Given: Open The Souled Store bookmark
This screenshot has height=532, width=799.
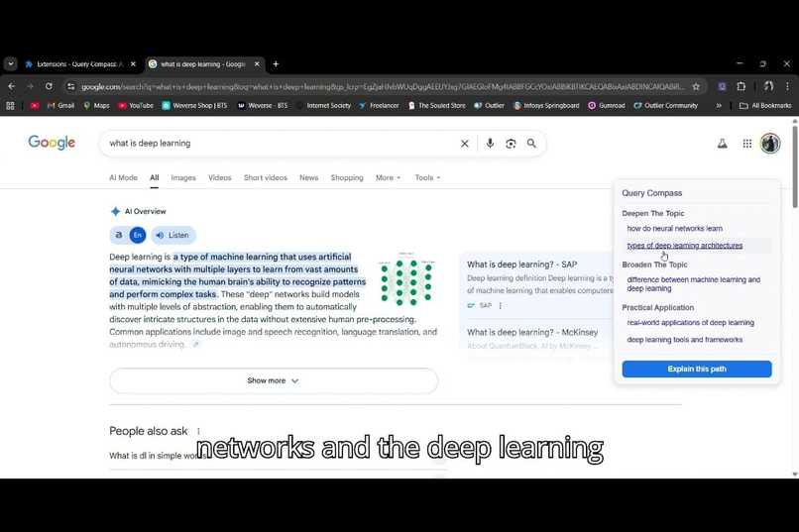Looking at the screenshot, I should coord(437,105).
